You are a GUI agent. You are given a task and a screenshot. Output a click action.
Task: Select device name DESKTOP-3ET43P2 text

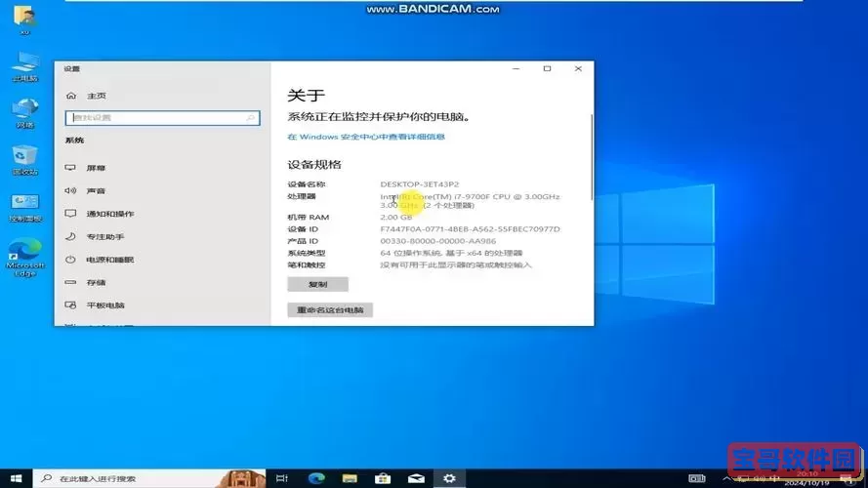420,184
